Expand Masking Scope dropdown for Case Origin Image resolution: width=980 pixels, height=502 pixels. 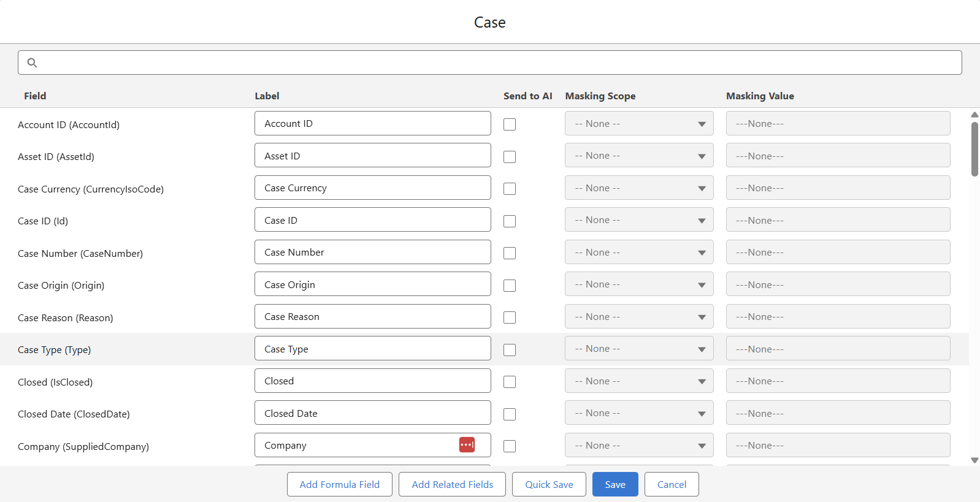(638, 284)
